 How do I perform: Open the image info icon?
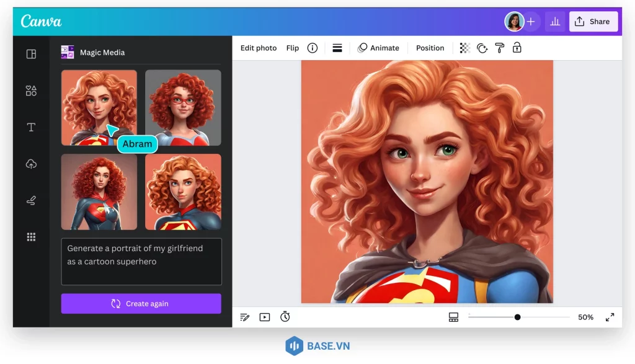(313, 48)
